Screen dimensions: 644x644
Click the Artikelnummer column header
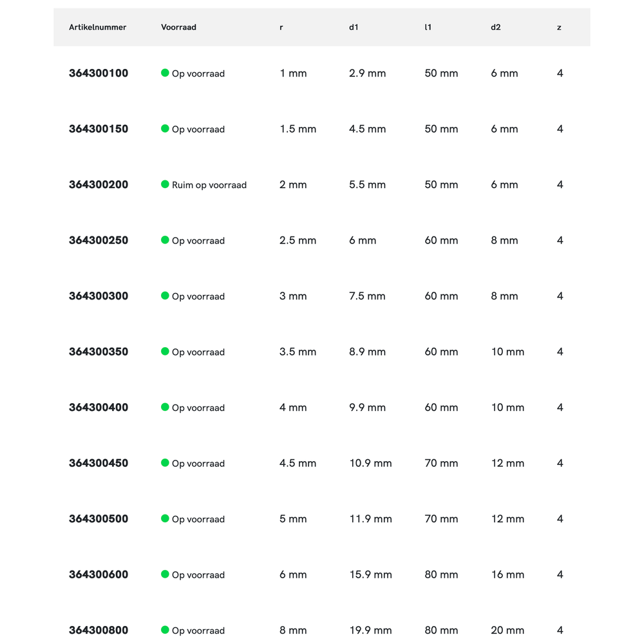97,27
